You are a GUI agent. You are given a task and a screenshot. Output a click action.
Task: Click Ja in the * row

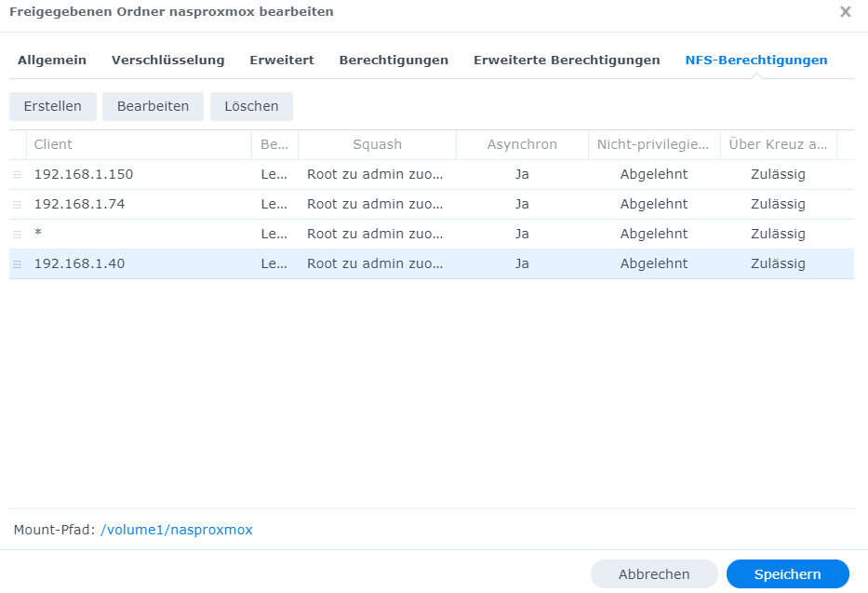[x=522, y=235]
